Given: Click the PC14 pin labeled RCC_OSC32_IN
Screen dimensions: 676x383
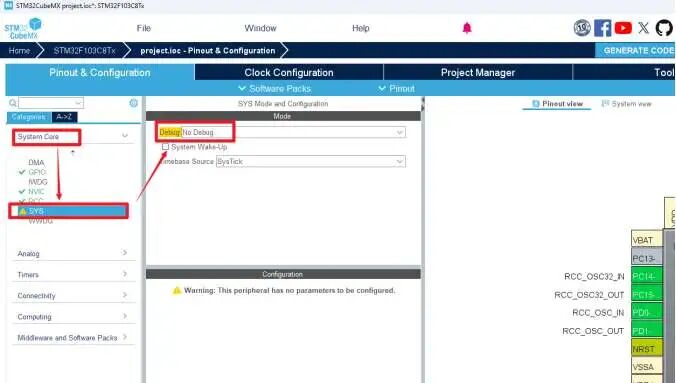Looking at the screenshot, I should click(x=647, y=276).
